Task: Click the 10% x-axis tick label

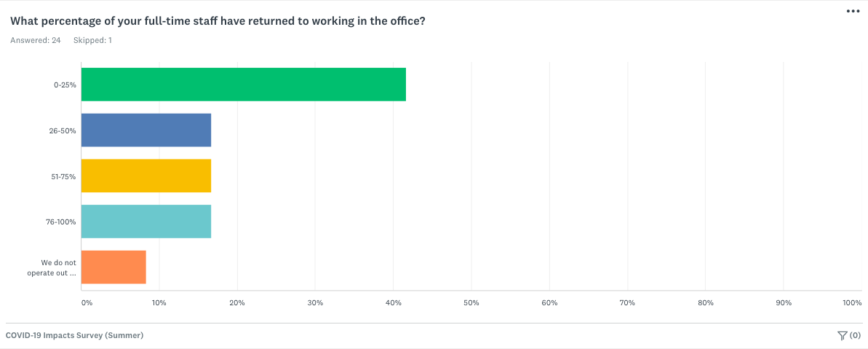Action: point(159,303)
